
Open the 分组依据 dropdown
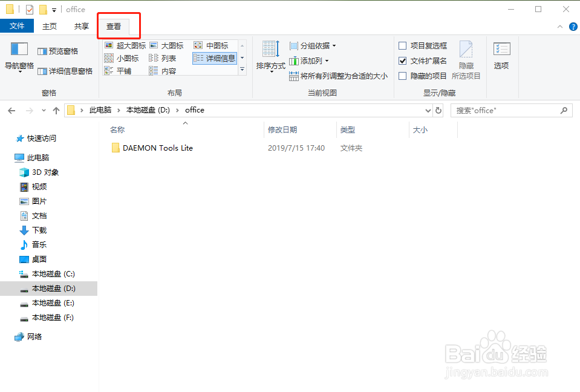point(313,45)
